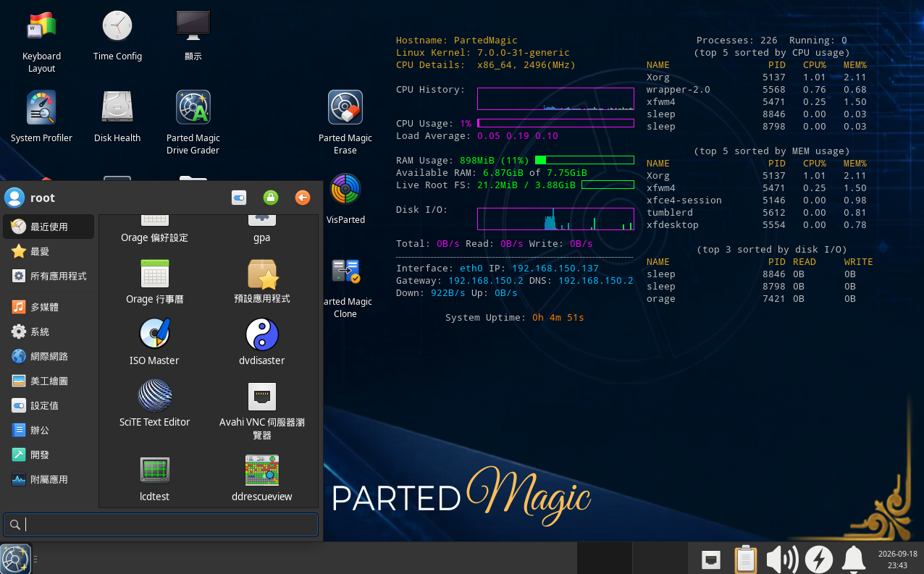The image size is (924, 574).
Task: Click the menu search input field
Action: pyautogui.click(x=161, y=525)
